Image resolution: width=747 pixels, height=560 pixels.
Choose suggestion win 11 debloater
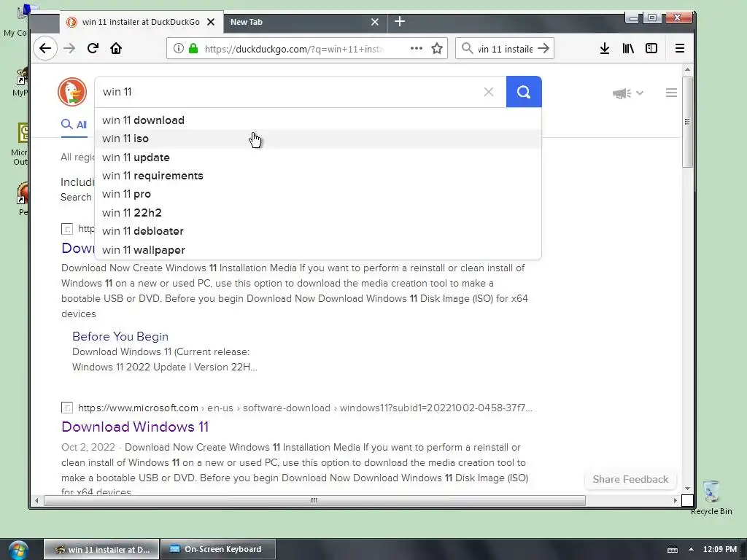point(318,231)
